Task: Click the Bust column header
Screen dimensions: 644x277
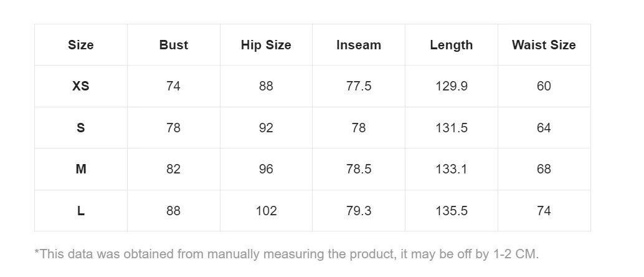Action: click(173, 45)
